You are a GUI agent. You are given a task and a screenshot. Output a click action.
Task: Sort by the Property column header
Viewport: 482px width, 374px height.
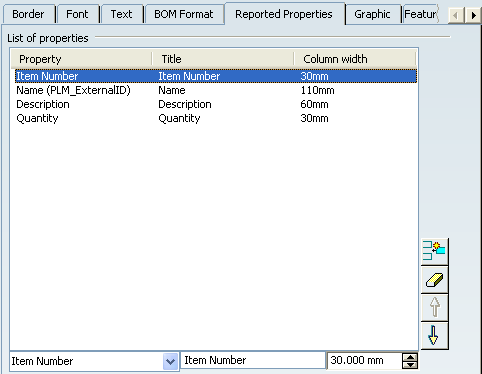[x=81, y=59]
